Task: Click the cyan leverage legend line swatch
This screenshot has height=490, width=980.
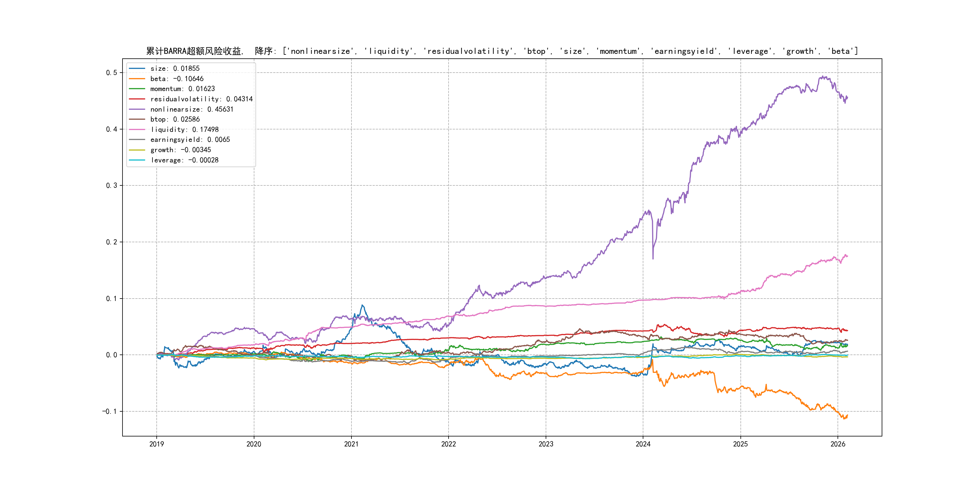Action: pos(137,160)
